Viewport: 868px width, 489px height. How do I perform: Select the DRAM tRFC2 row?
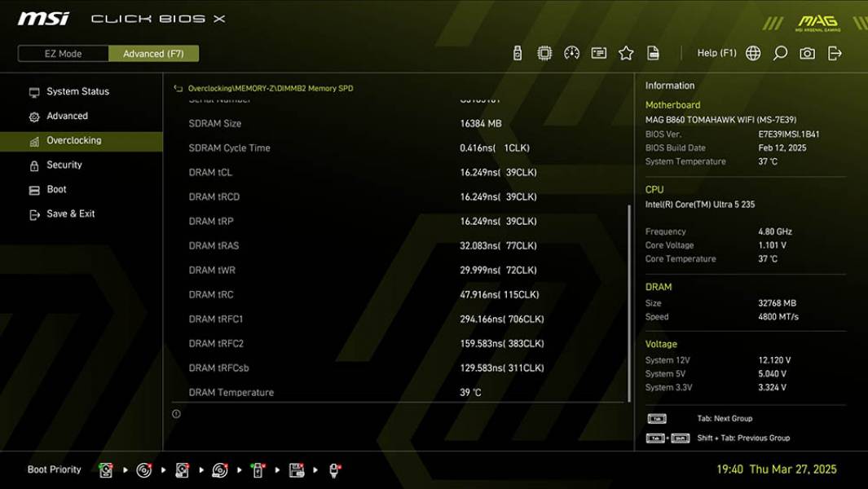coord(399,343)
